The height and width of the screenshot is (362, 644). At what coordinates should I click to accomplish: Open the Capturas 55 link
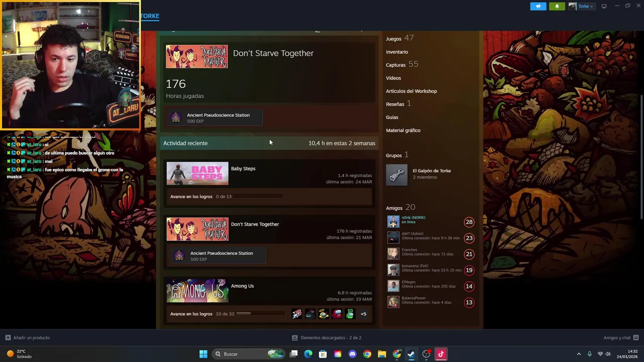click(402, 64)
